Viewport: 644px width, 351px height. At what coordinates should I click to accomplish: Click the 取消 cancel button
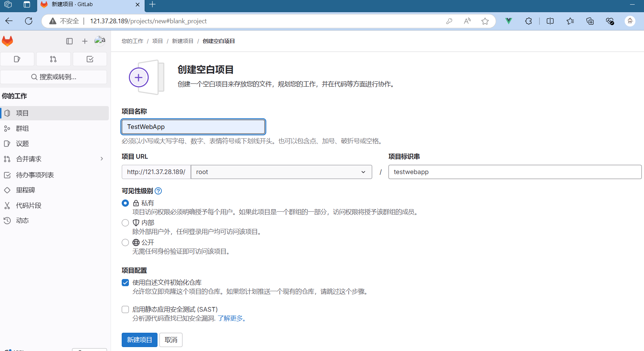click(171, 340)
